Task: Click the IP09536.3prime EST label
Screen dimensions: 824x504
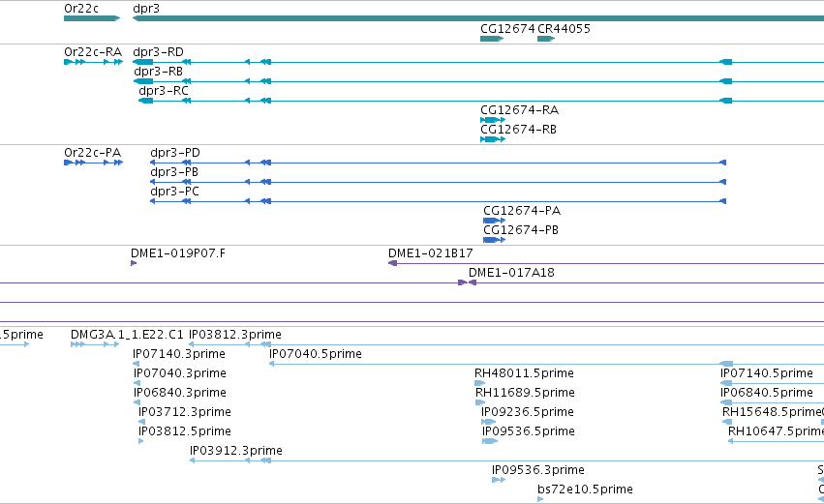Action: pos(538,470)
